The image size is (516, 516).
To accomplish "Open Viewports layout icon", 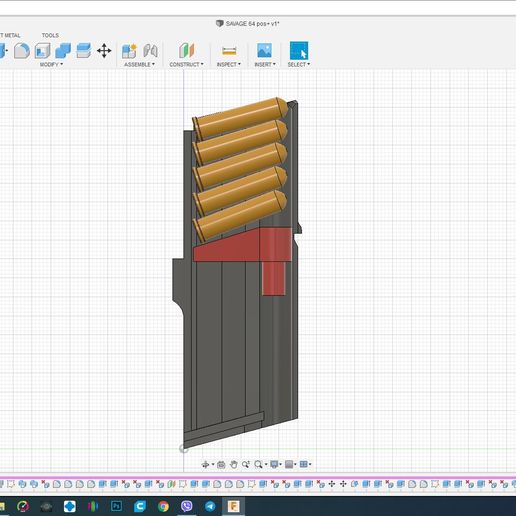I will 303,464.
